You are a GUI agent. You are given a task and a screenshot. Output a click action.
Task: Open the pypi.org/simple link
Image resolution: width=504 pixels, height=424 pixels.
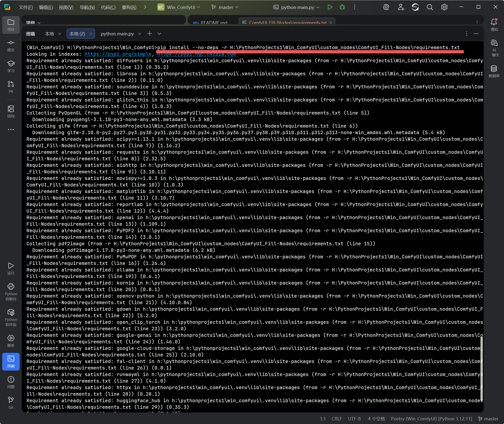pos(118,54)
